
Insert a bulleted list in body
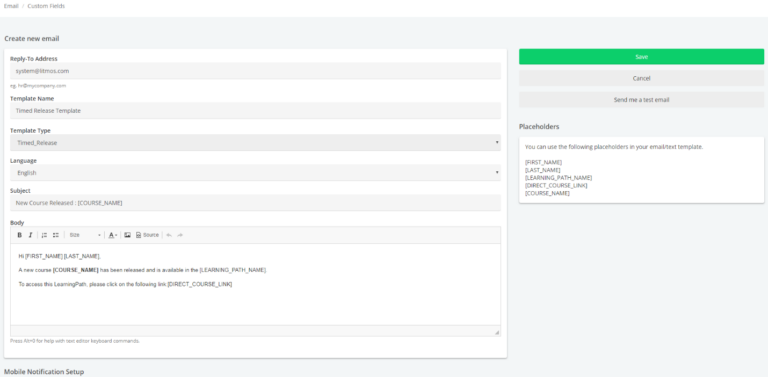tap(56, 235)
